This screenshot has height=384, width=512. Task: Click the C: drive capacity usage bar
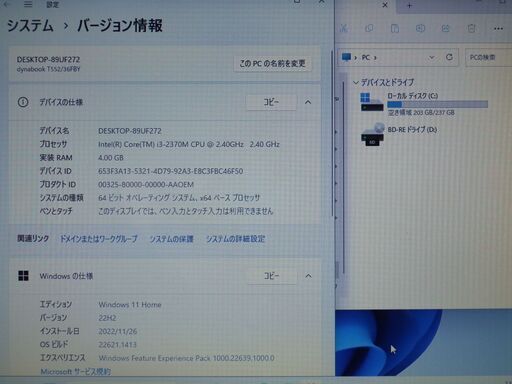point(437,105)
